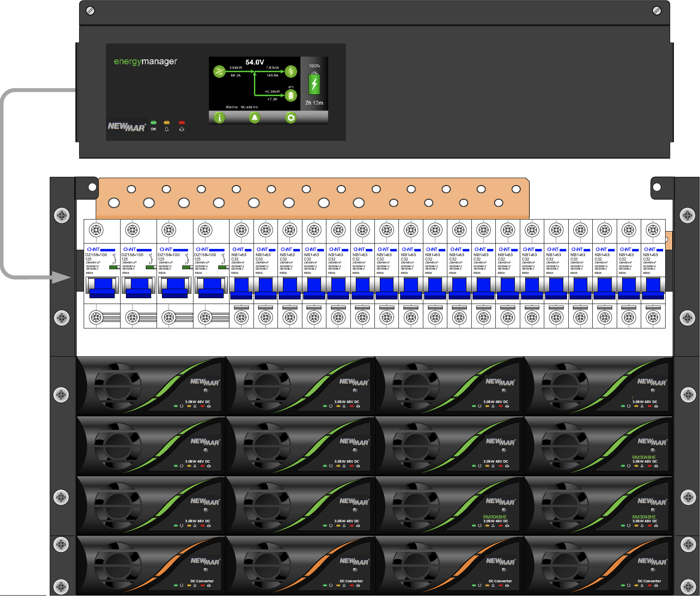Click the 2h 13m runtime readout
This screenshot has height=596, width=700.
[314, 103]
